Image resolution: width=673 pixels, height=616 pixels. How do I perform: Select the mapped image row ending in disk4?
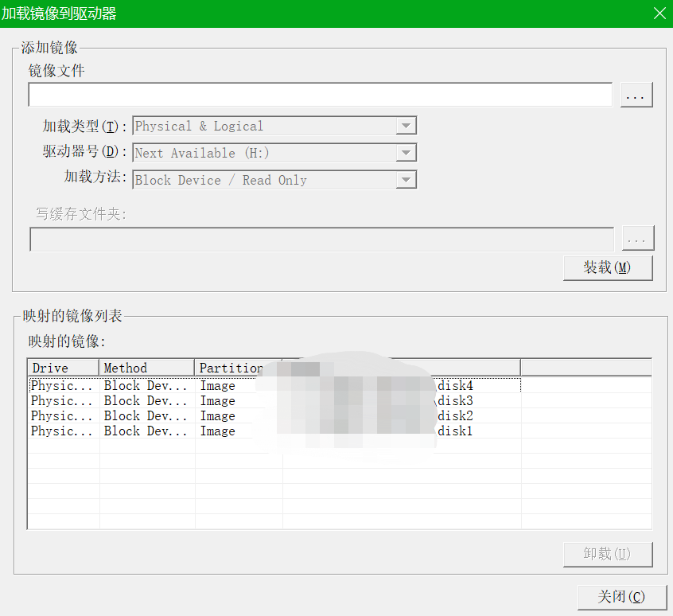274,385
